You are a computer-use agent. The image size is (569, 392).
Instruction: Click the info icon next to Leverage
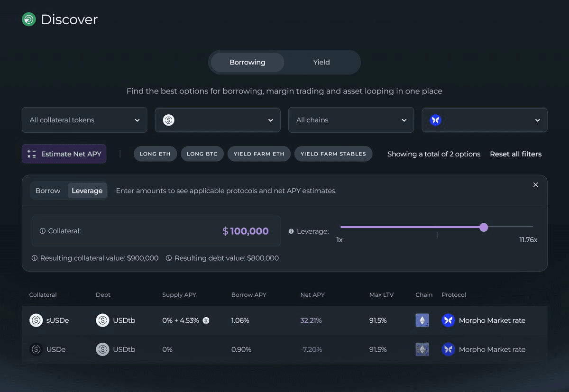(x=291, y=231)
